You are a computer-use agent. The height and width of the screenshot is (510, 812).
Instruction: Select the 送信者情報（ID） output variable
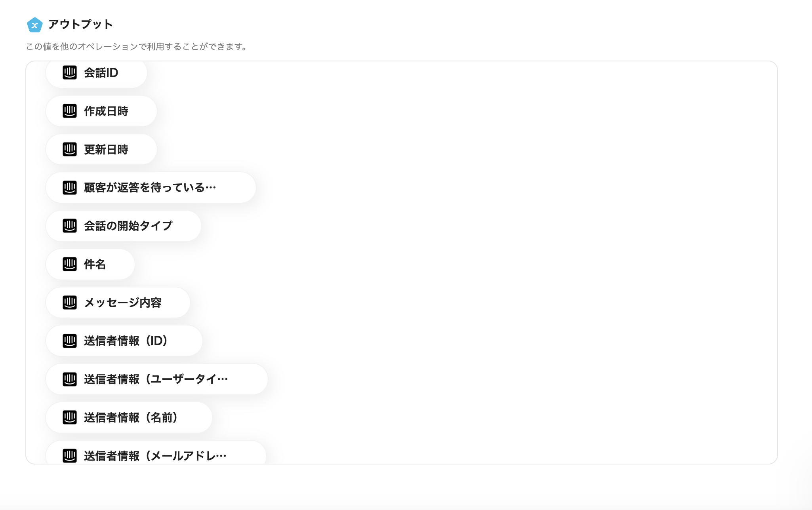click(124, 341)
